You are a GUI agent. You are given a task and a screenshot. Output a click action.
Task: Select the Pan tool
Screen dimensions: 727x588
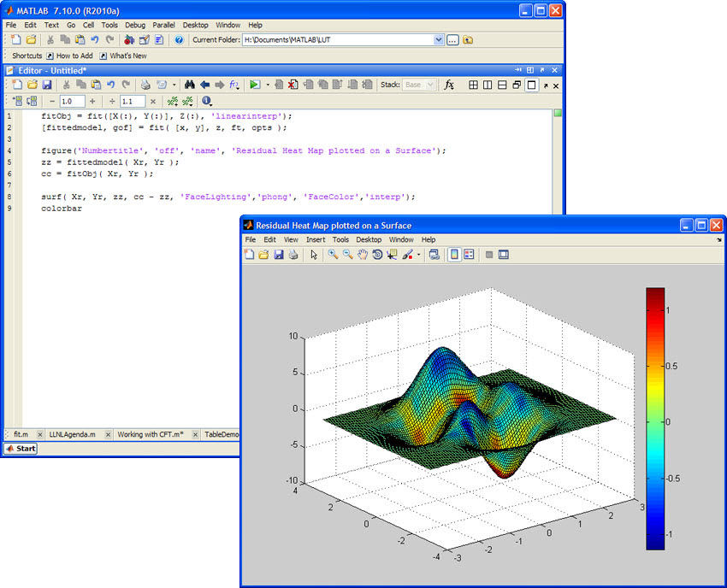click(x=364, y=255)
